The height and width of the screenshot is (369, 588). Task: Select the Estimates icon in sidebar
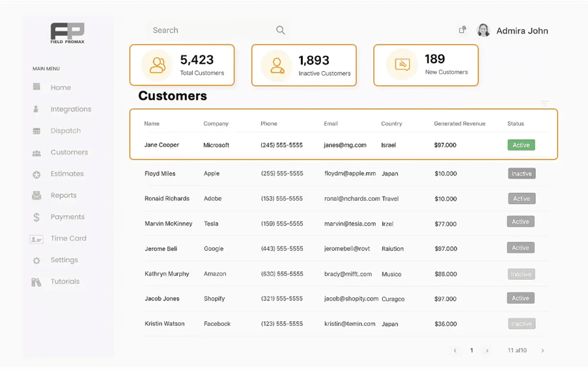(36, 174)
